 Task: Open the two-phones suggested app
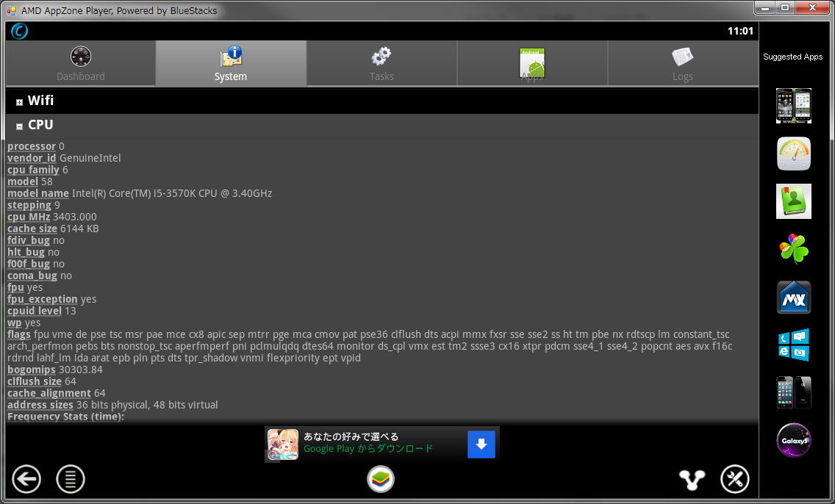(793, 106)
